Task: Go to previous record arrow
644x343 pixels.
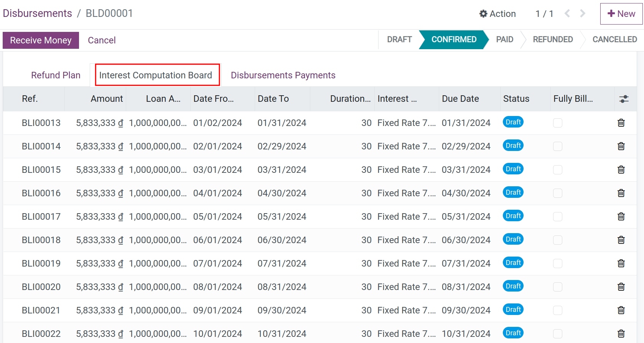Action: click(567, 14)
